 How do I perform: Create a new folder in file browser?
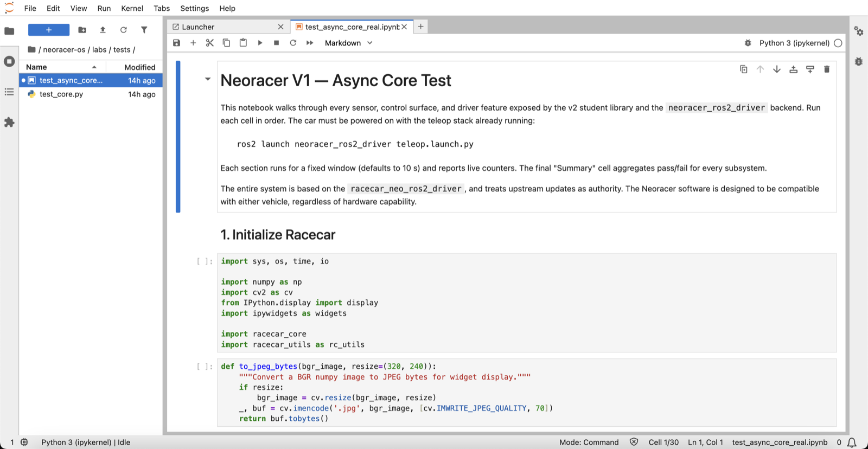pos(82,30)
